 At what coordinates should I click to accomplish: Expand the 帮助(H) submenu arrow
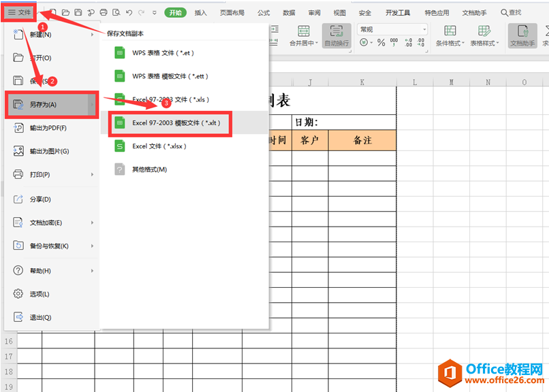92,271
